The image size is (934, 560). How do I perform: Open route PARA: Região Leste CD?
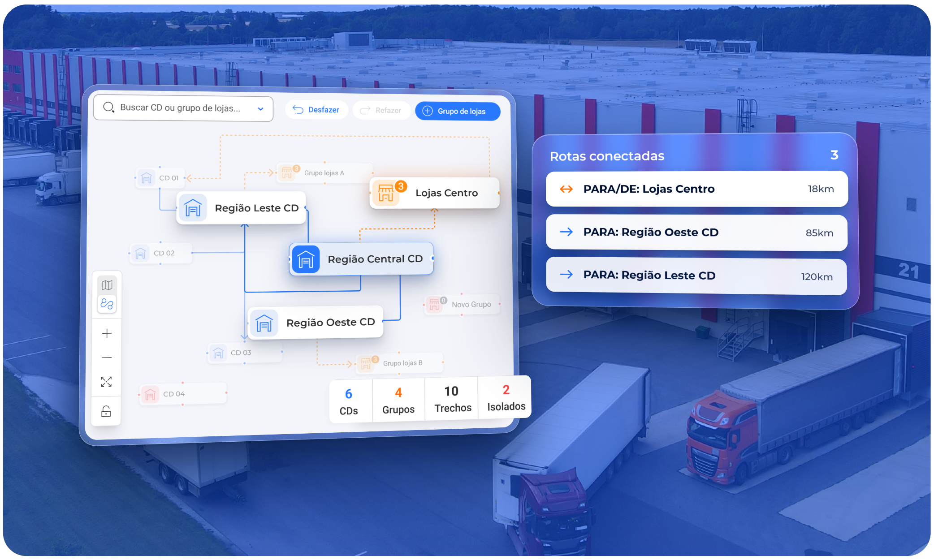[x=696, y=276]
